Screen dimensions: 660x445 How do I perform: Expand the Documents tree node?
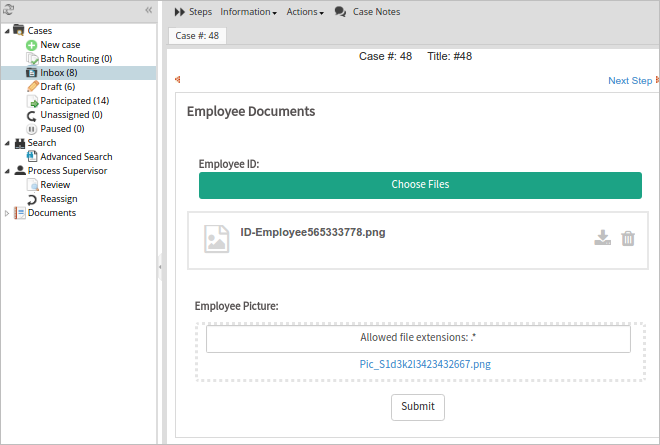tap(7, 213)
